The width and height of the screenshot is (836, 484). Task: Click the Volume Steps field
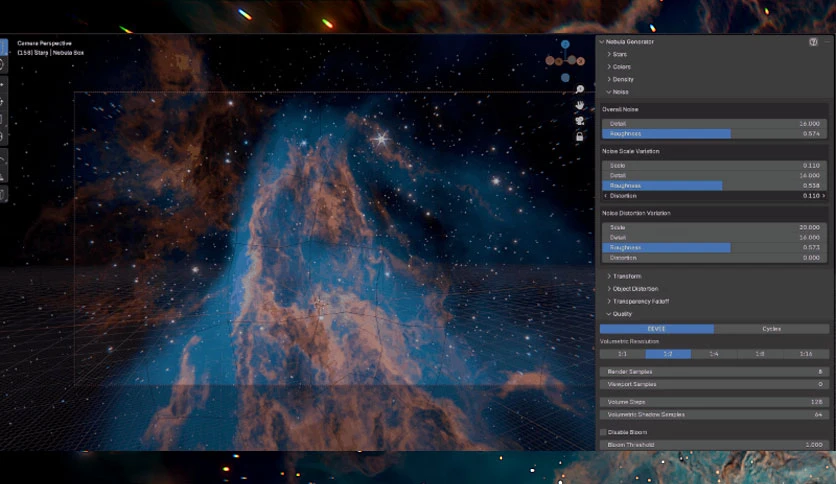714,402
